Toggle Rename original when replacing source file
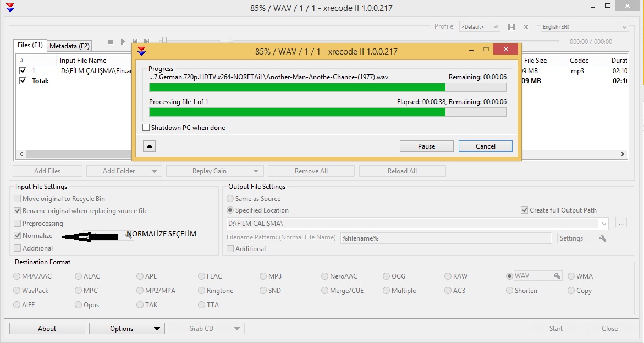The image size is (644, 343). pyautogui.click(x=17, y=210)
